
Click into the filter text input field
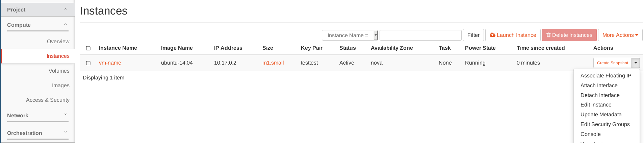[x=420, y=35]
